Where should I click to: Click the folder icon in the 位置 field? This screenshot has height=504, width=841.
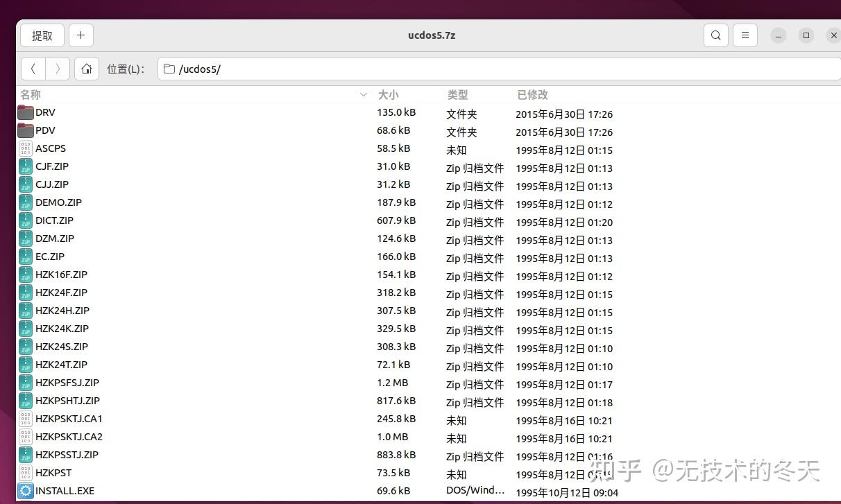click(x=169, y=69)
